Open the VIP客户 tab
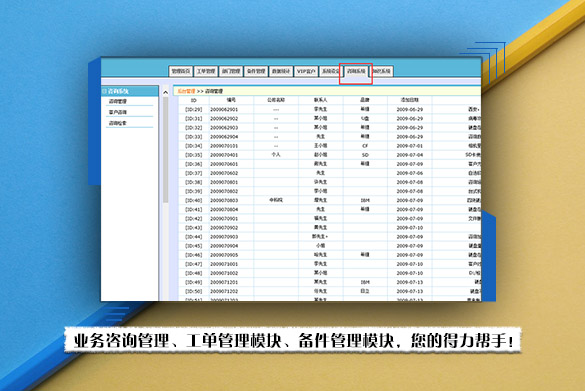Screen dimensions: 585x391 coord(306,71)
